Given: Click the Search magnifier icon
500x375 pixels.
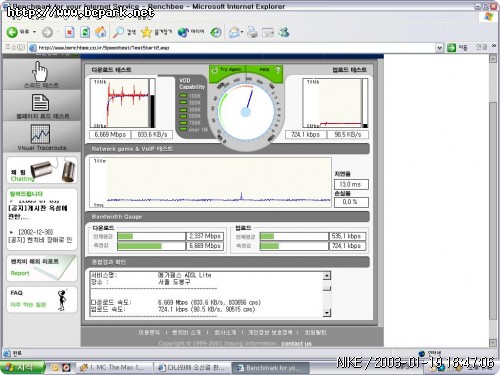Looking at the screenshot, I should (118, 32).
